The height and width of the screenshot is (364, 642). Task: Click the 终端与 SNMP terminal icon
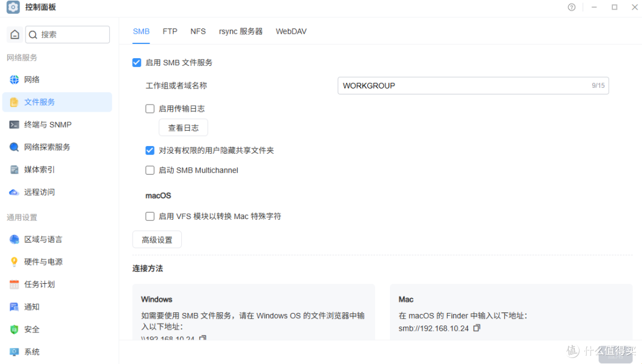click(x=14, y=124)
